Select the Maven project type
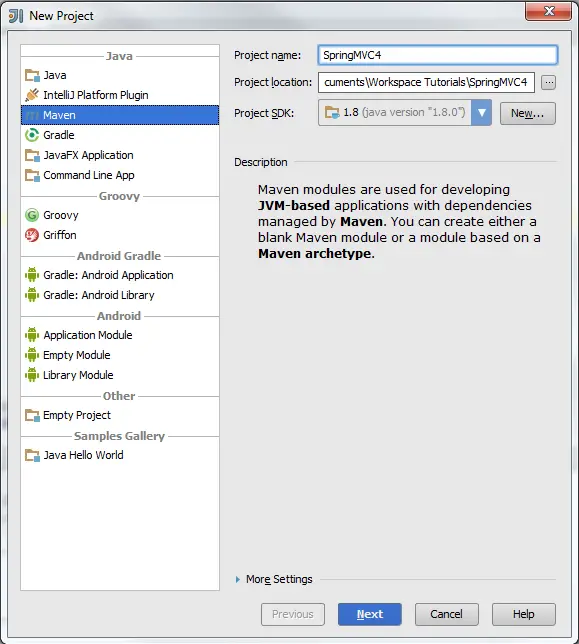Viewport: 579px width, 644px height. coord(120,115)
